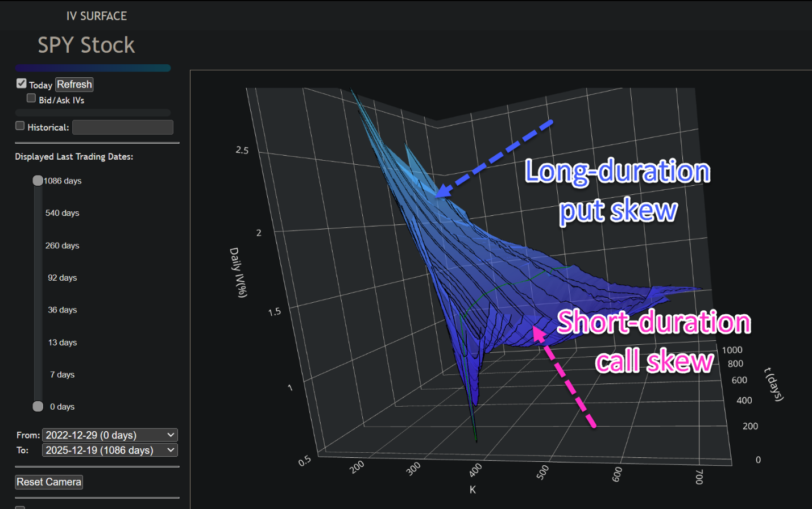Select the 0 days slider handle
This screenshot has height=509, width=812.
point(38,406)
